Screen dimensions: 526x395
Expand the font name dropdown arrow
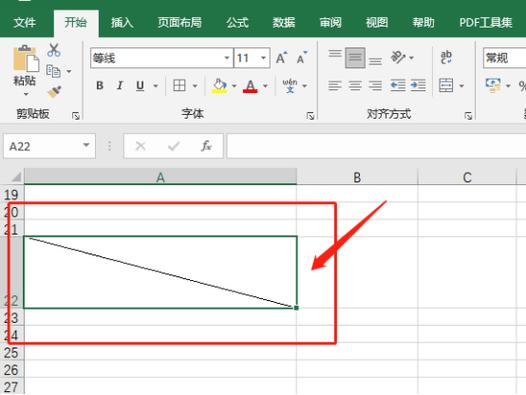[x=227, y=58]
